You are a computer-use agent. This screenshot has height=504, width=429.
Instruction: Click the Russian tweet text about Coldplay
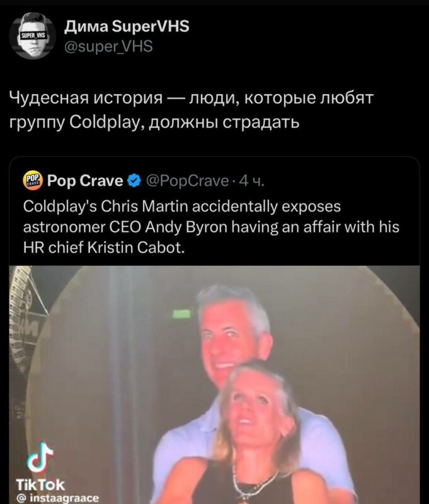192,110
